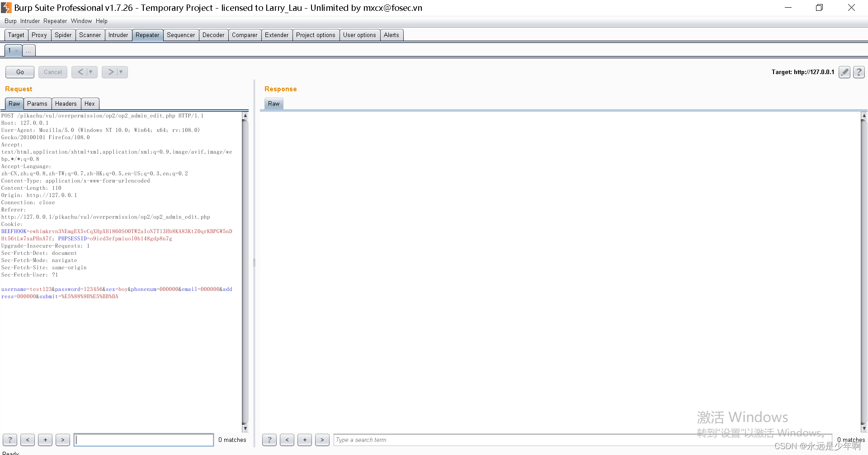868x455 pixels.
Task: Open response search help icon
Action: click(269, 440)
